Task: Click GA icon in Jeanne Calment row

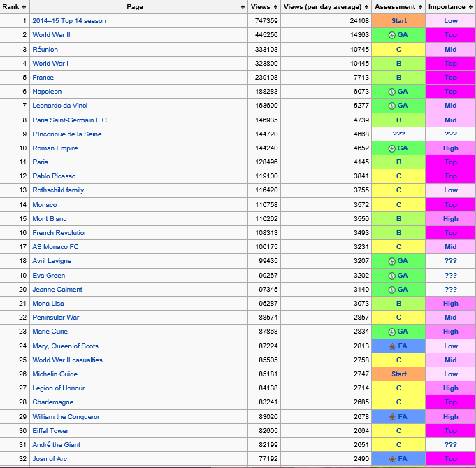Action: point(392,290)
